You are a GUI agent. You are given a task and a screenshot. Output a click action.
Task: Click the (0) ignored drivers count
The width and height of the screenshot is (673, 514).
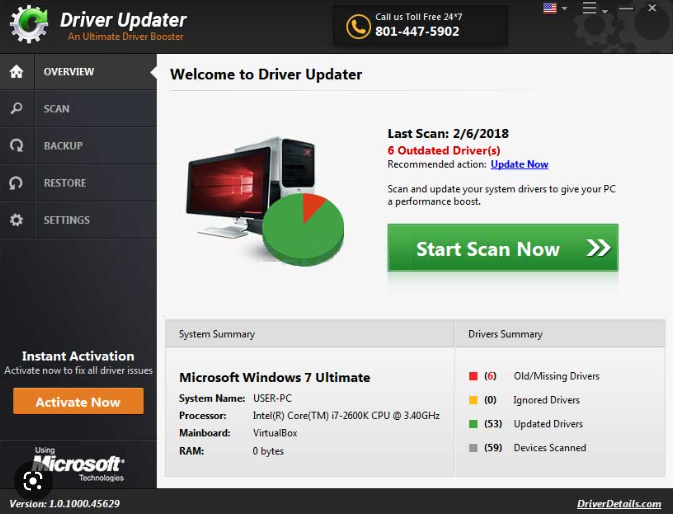tap(490, 400)
